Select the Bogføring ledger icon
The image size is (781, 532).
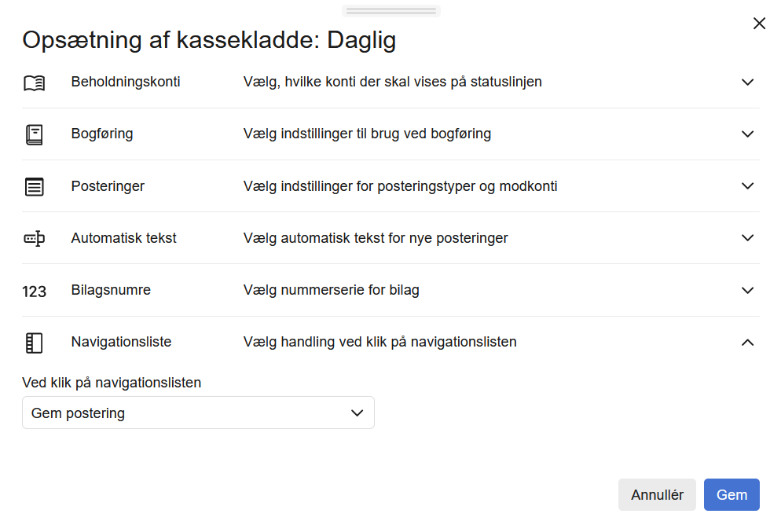click(35, 134)
